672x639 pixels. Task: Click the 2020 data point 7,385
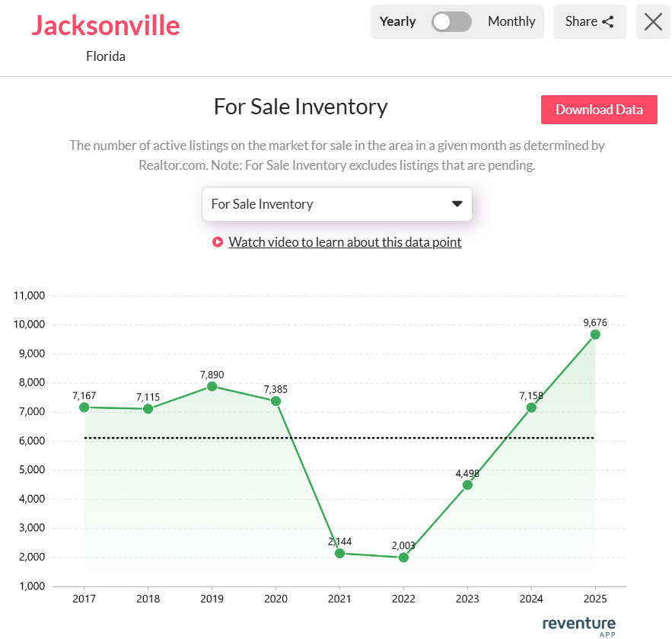[x=276, y=401]
